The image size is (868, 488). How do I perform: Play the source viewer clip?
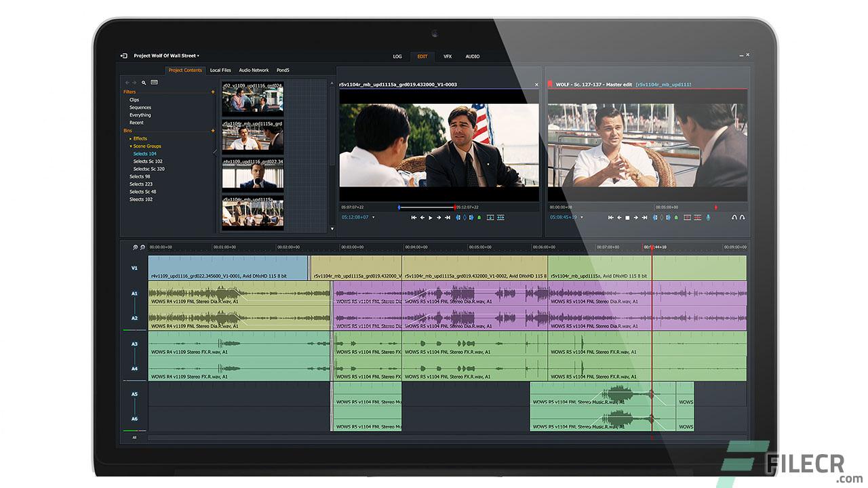pos(431,218)
